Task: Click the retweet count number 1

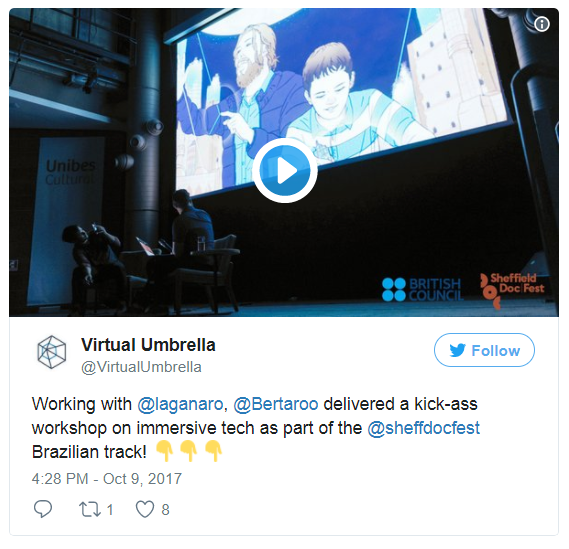Action: (x=110, y=510)
